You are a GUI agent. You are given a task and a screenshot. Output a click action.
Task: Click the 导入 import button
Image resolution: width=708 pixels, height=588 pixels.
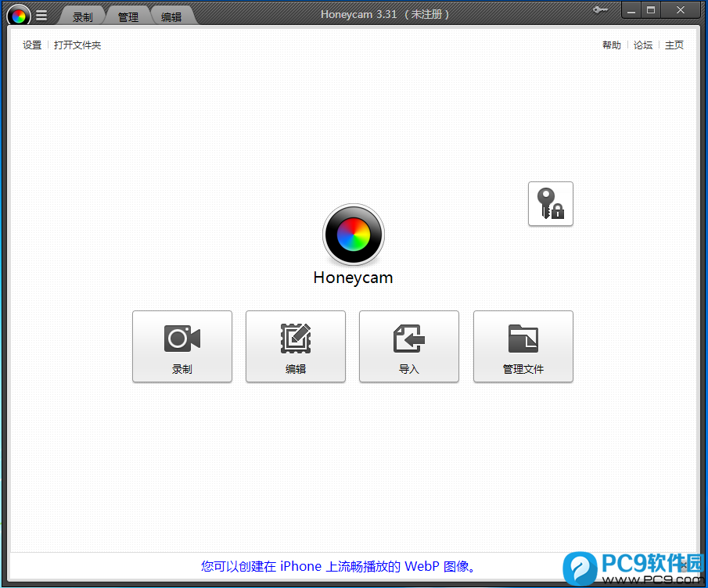[x=409, y=346]
